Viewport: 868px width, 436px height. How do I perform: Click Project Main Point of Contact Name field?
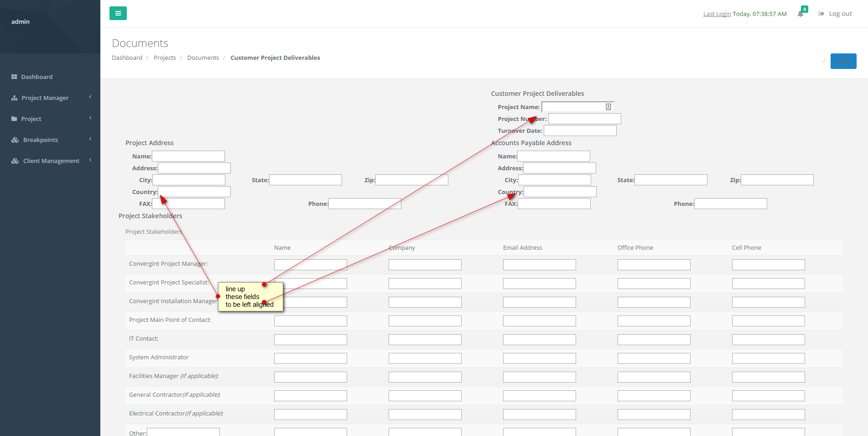[311, 321]
